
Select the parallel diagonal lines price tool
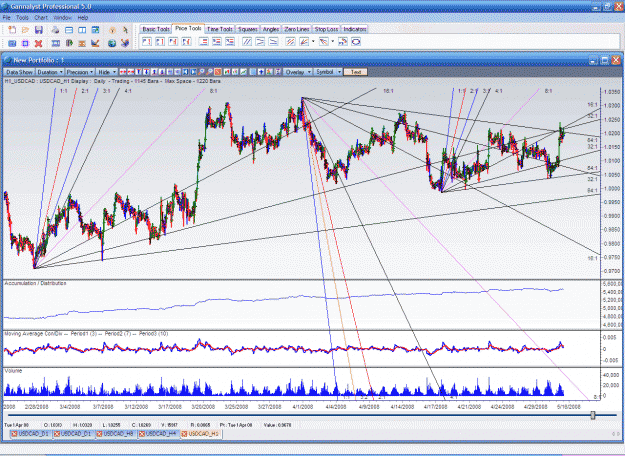point(247,41)
